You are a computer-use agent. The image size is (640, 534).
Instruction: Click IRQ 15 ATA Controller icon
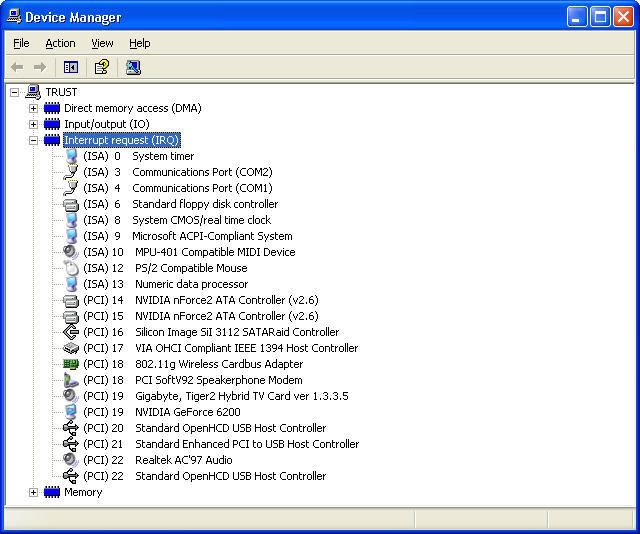coord(71,316)
